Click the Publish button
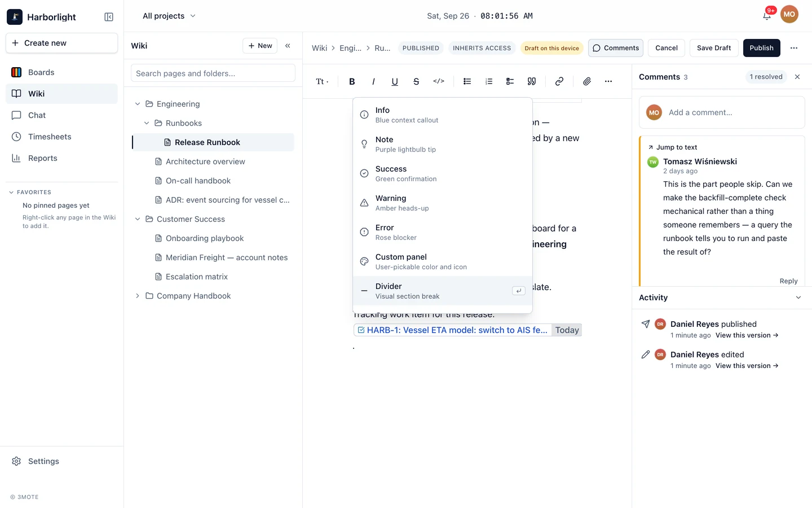 [x=762, y=48]
